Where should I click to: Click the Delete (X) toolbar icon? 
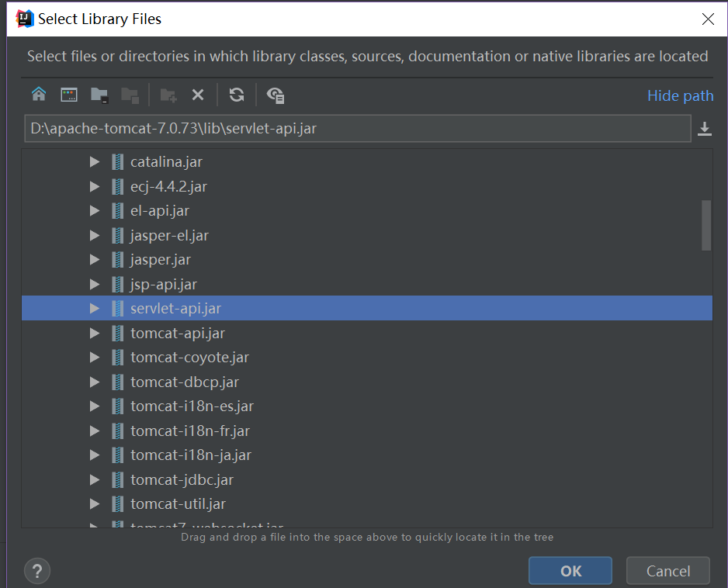(x=198, y=95)
